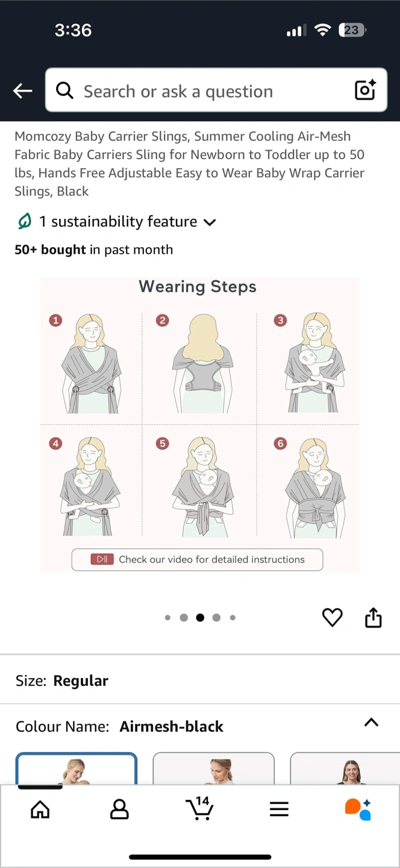Add item to wishlist heart icon
The height and width of the screenshot is (868, 400).
pyautogui.click(x=332, y=617)
